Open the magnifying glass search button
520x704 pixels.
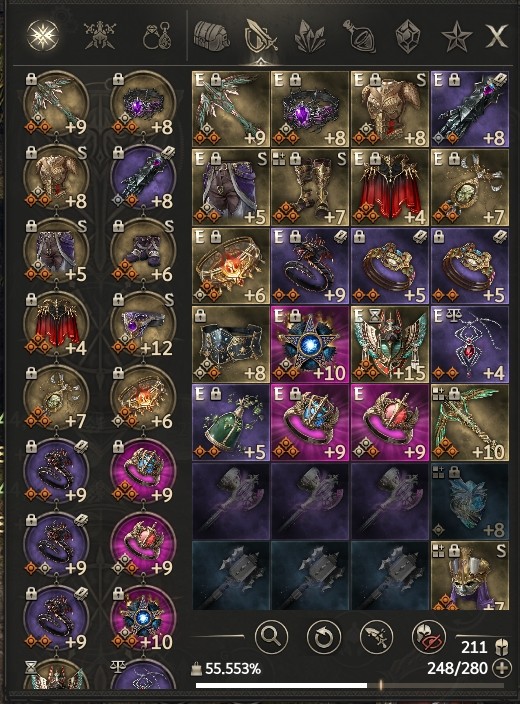pyautogui.click(x=271, y=636)
